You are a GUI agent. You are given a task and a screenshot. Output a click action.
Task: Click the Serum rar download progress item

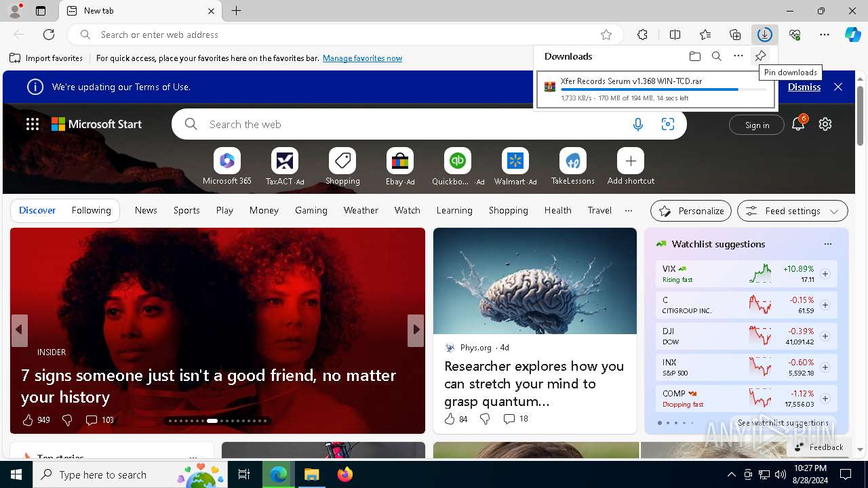656,89
